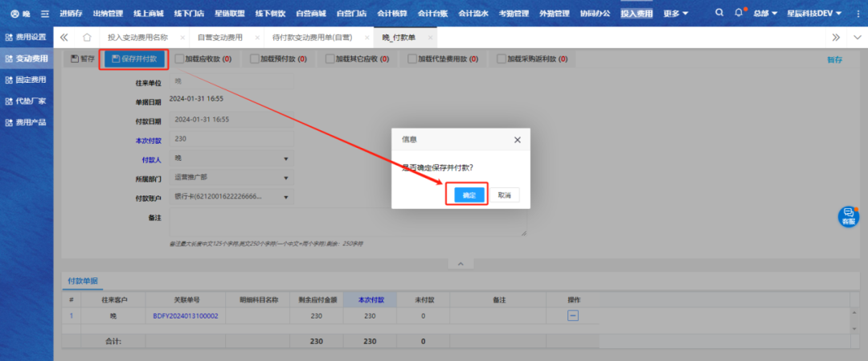The height and width of the screenshot is (361, 868).
Task: Close the 信息 dialog with X
Action: (x=517, y=139)
